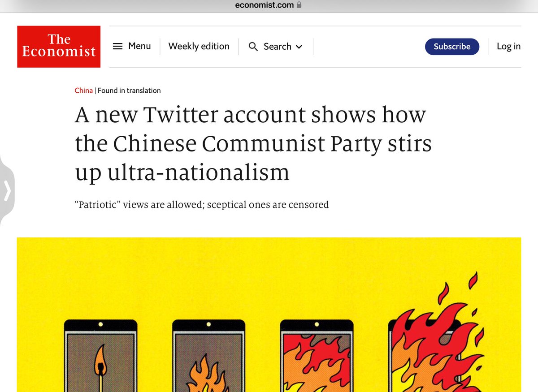Viewport: 538px width, 392px height.
Task: Click the padlock icon beside economist.com
Action: [299, 5]
